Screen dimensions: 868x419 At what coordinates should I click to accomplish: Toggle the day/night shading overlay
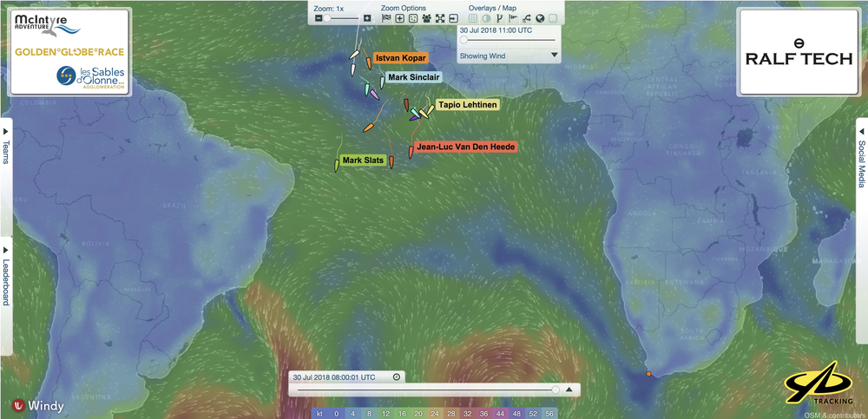pyautogui.click(x=486, y=18)
